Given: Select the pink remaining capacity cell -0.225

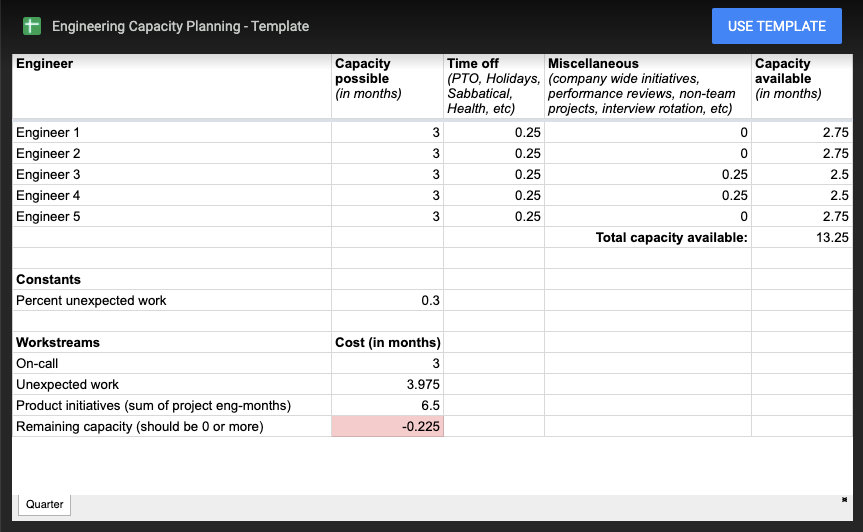Looking at the screenshot, I should pos(387,426).
